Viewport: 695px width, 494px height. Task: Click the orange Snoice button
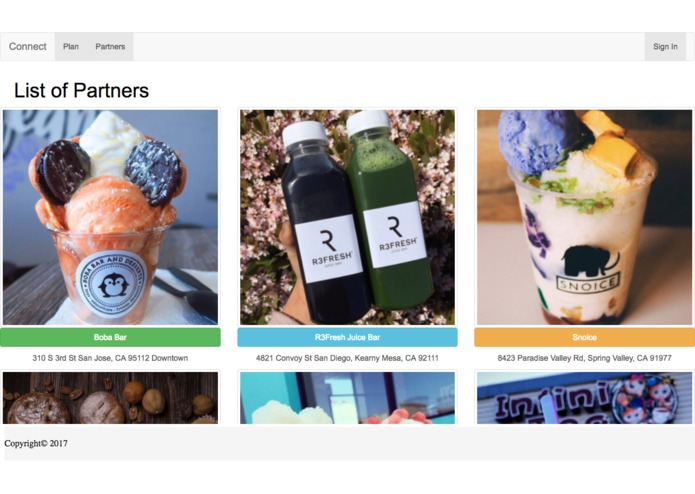[584, 337]
